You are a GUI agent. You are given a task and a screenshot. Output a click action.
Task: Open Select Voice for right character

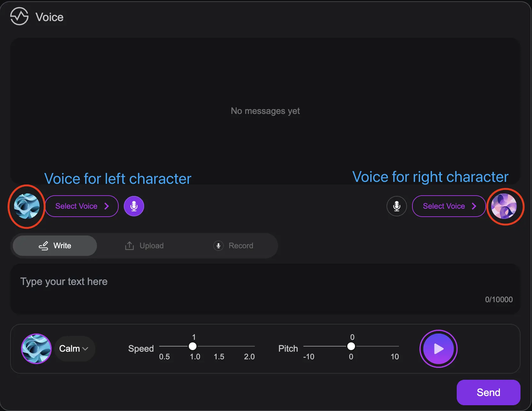[x=448, y=206]
